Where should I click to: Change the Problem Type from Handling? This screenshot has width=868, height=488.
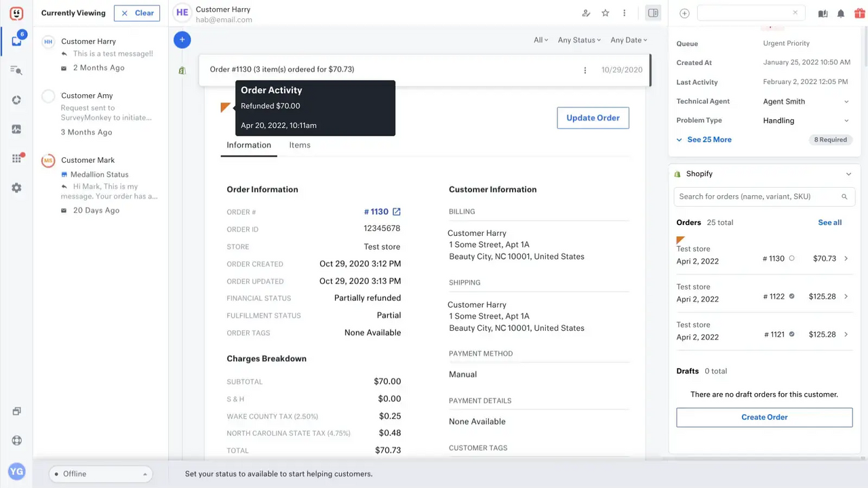click(806, 120)
